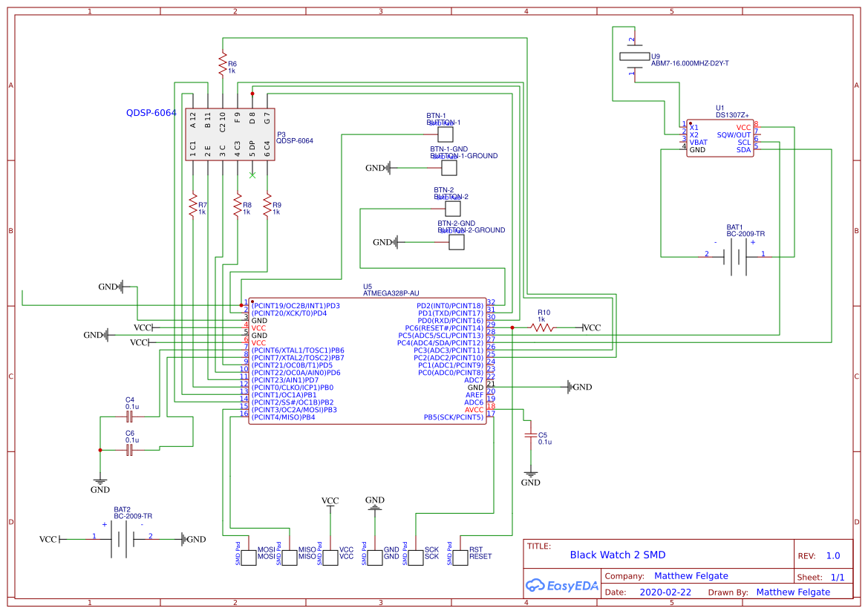Click the Company field 'Matthew Felgate'
Viewport: 868px width, 614px height.
(691, 576)
